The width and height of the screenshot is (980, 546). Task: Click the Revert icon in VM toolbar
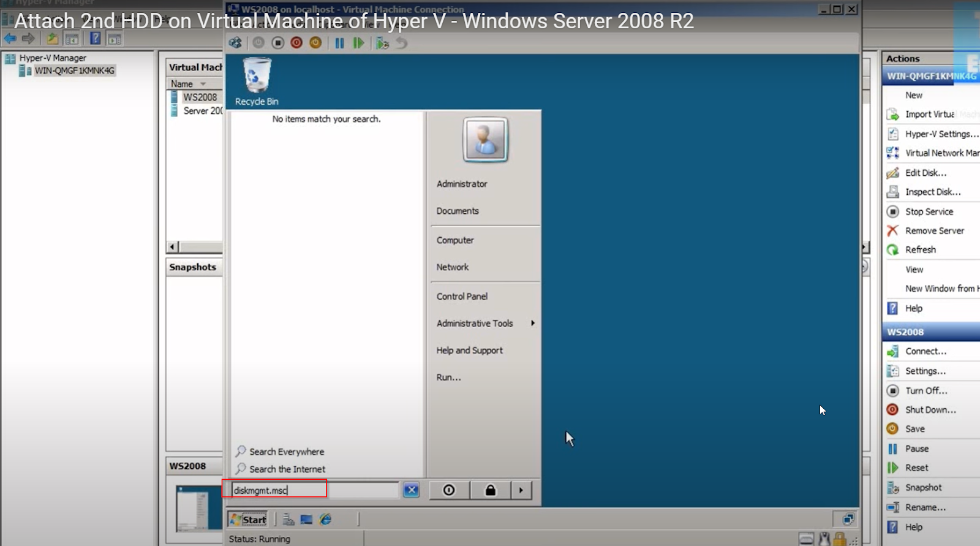click(401, 43)
